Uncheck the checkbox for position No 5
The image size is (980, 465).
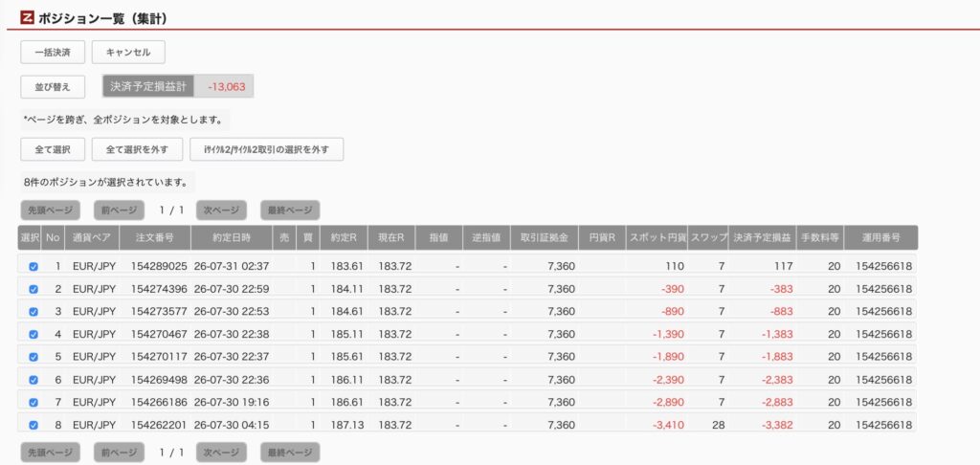33,357
